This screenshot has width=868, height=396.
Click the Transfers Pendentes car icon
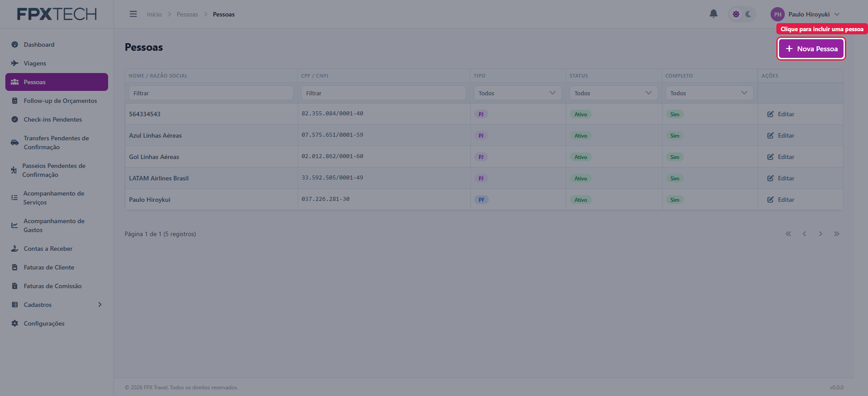[15, 143]
